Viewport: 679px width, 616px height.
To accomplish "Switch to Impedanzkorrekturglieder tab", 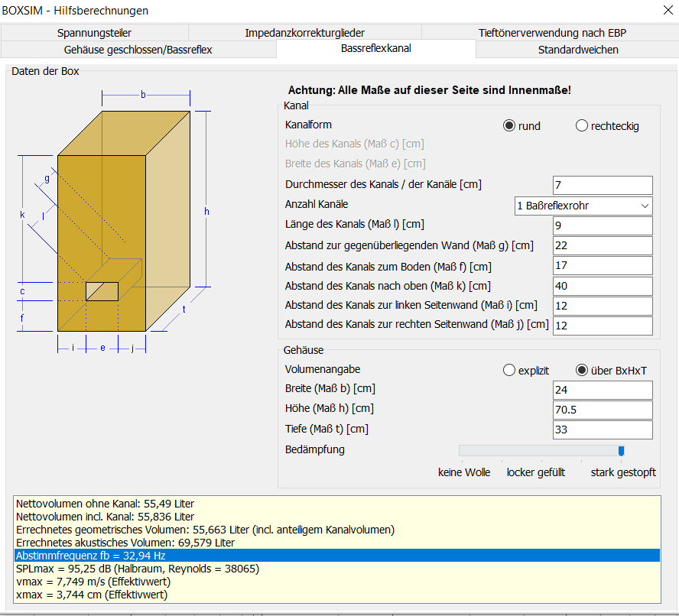I will point(305,32).
